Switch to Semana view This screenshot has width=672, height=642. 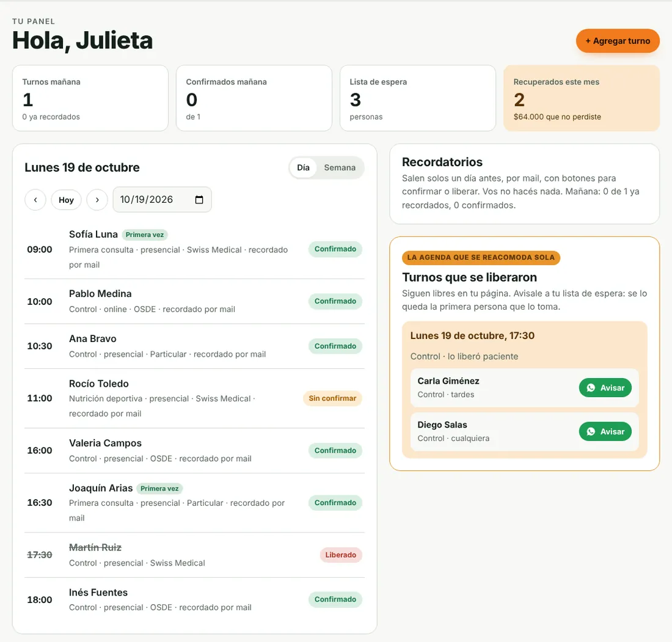[340, 167]
